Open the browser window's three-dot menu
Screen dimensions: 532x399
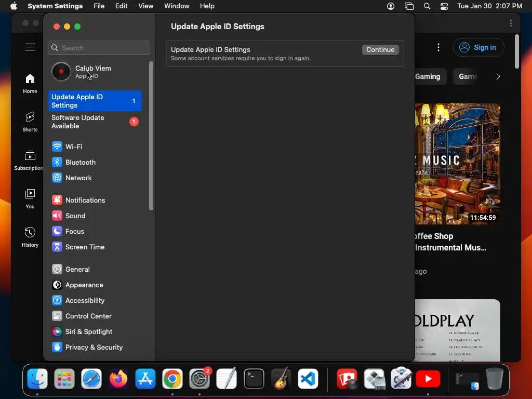point(511,23)
